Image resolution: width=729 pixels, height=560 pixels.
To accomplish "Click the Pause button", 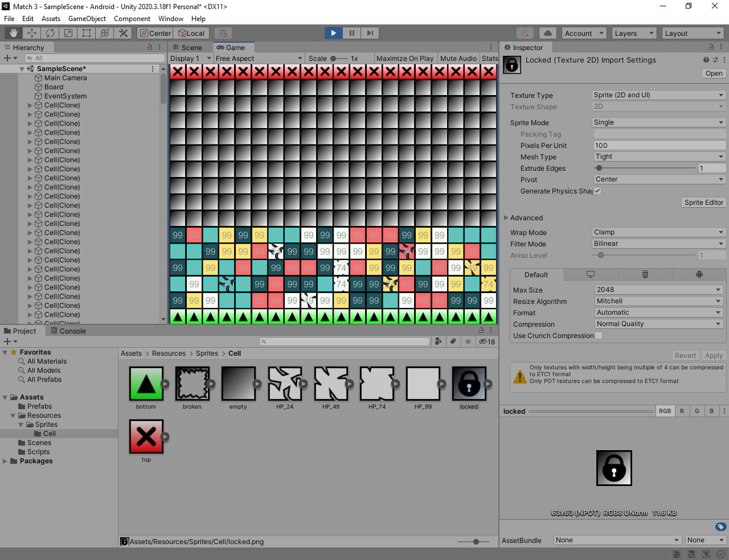I will pyautogui.click(x=352, y=33).
